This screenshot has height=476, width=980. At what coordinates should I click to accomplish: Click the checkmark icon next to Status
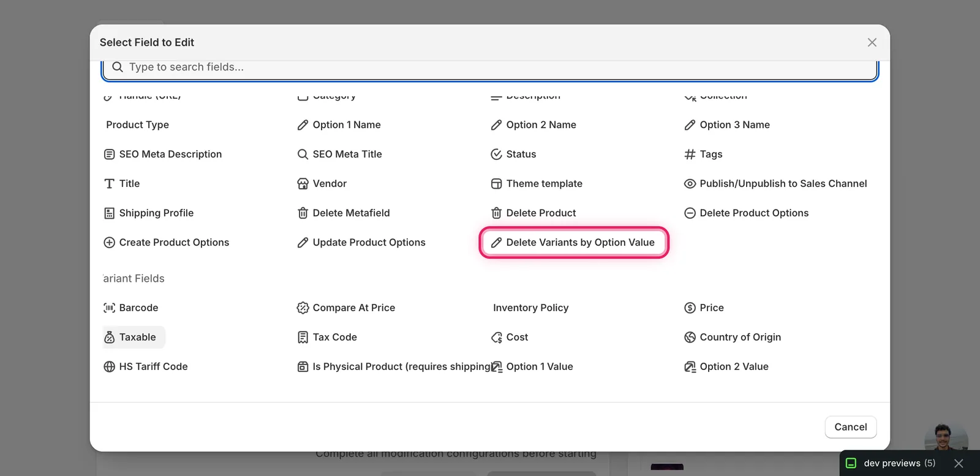click(x=496, y=154)
